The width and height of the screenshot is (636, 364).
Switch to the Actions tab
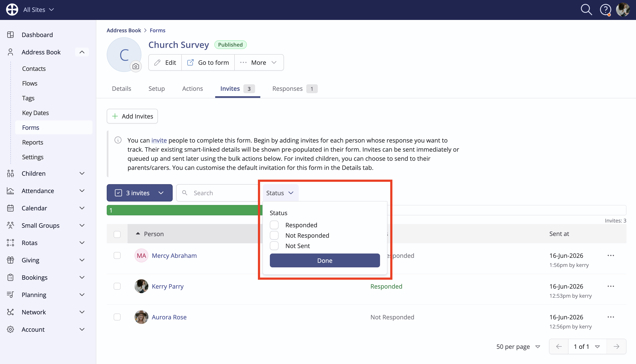(192, 88)
